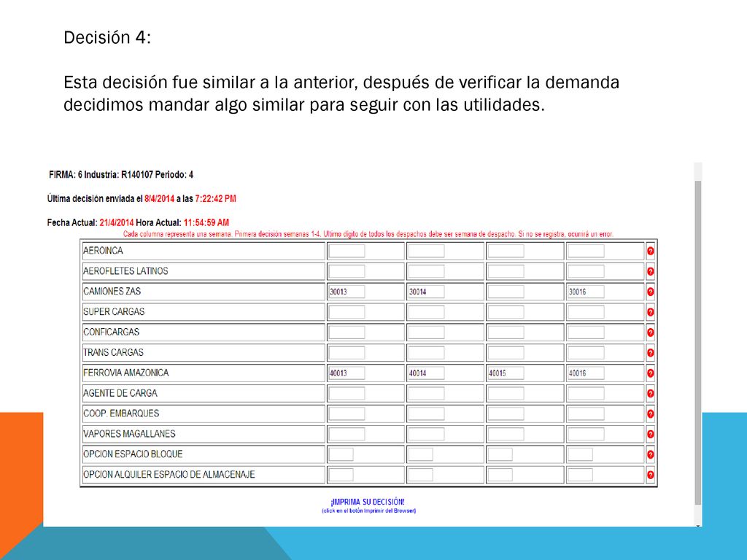Open help icon for CAMIONES ZAS row
747x560 pixels.
click(650, 292)
